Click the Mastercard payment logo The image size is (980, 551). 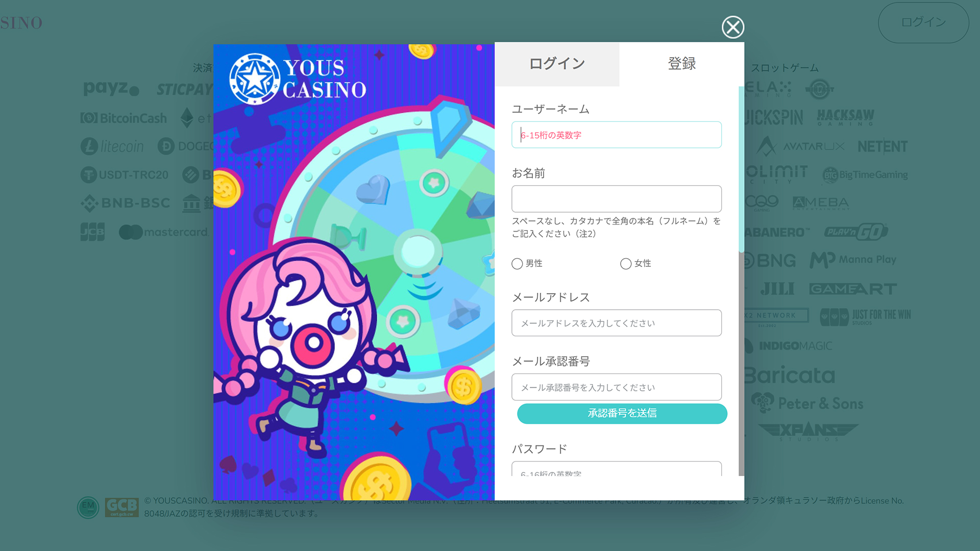(163, 232)
